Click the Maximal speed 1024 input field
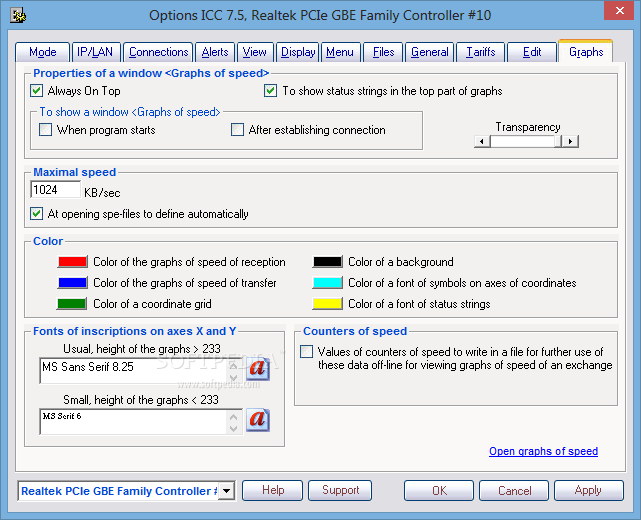The height and width of the screenshot is (520, 641). 55,190
